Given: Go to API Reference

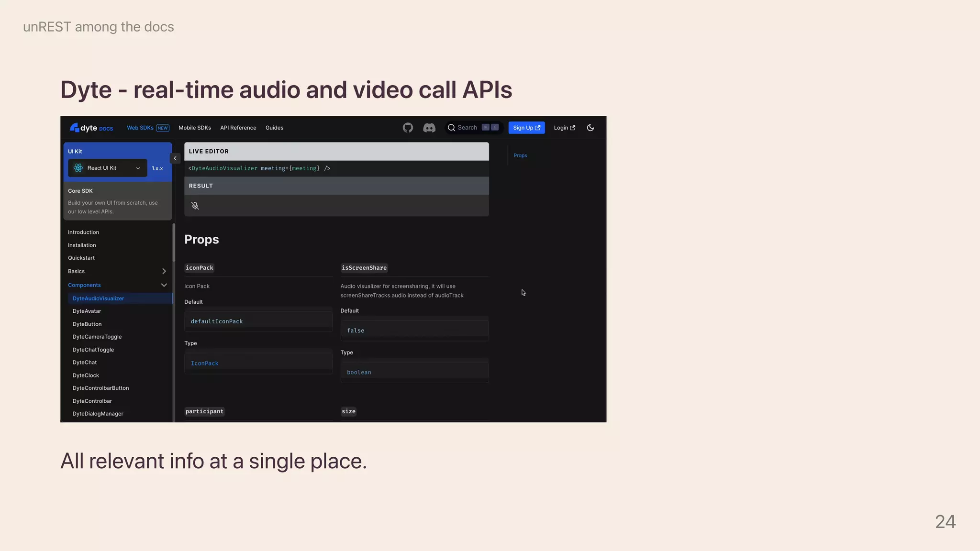Looking at the screenshot, I should 238,128.
